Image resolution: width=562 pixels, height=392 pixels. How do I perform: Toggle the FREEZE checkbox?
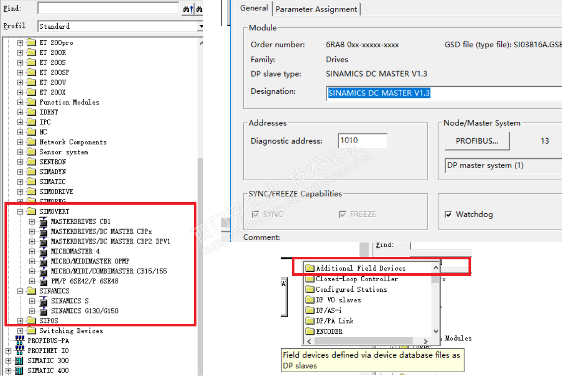(342, 215)
